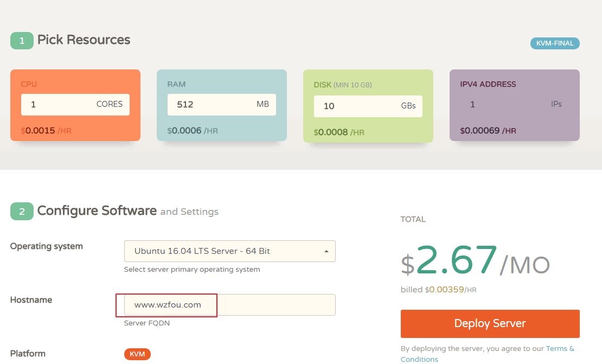The image size is (602, 364).
Task: Click the CPU $0.0015 /HR price
Action: 46,131
